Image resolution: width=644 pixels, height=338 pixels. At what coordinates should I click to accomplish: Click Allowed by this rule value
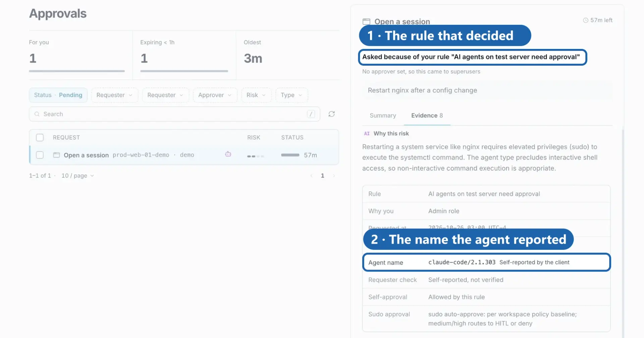click(456, 297)
